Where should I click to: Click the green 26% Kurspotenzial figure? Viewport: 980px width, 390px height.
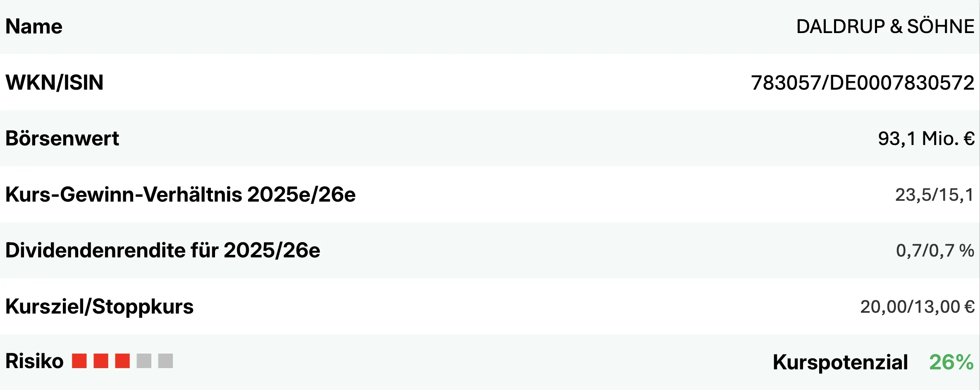coord(951,362)
